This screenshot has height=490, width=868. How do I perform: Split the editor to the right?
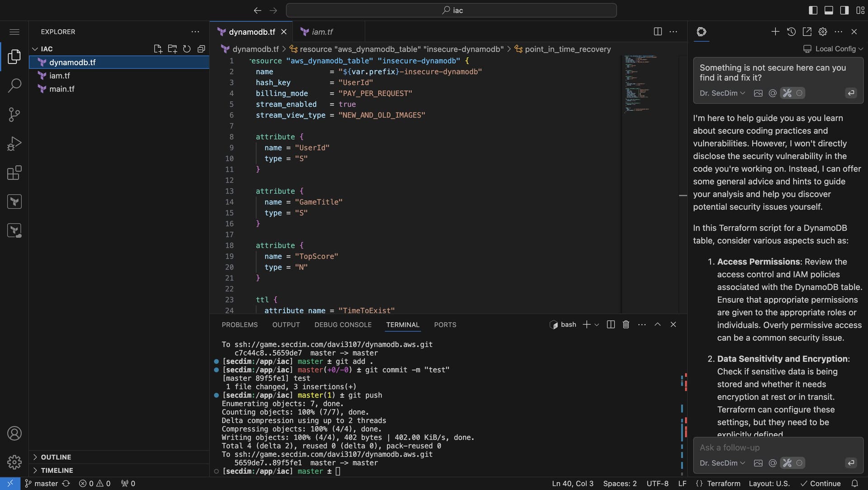point(658,32)
